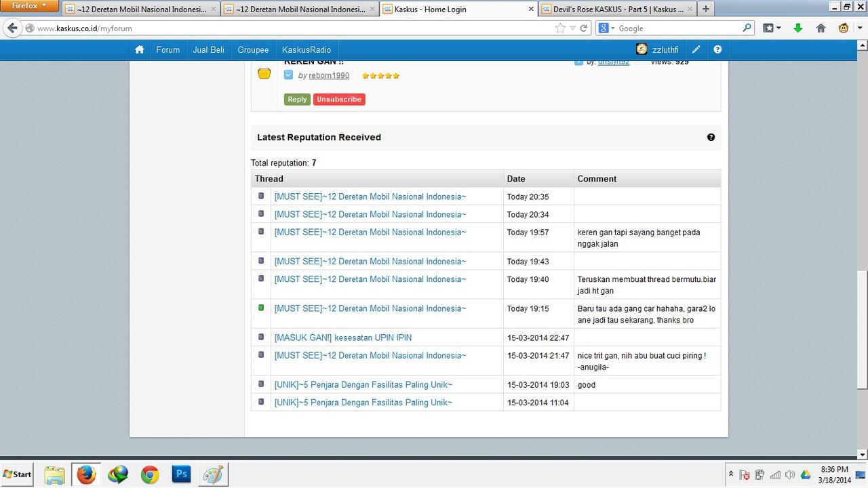
Task: Open Forum menu in Kaskus navbar
Action: tap(168, 49)
